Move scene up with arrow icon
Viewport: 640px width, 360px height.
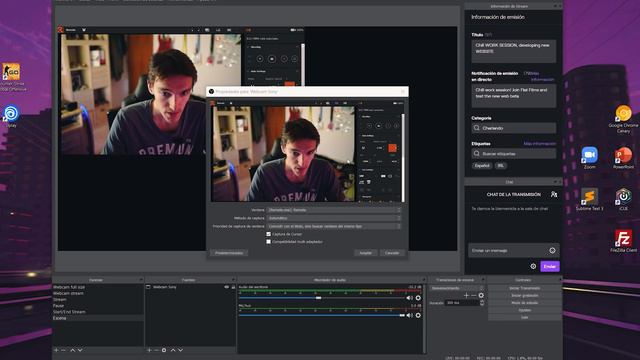[73, 350]
